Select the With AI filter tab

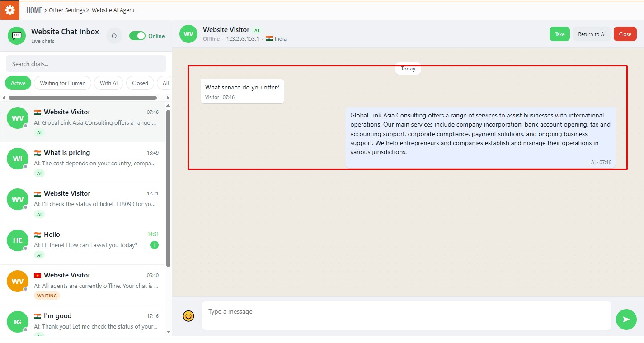pyautogui.click(x=108, y=83)
